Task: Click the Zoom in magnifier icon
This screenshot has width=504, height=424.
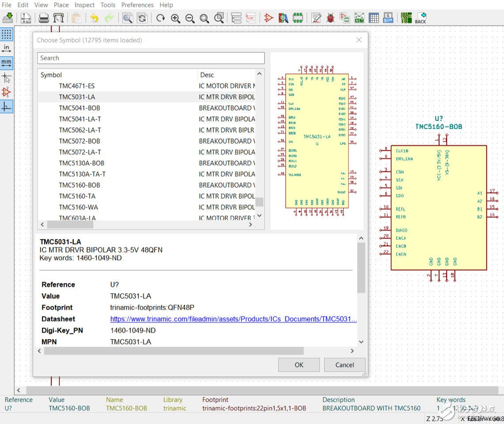Action: click(175, 18)
